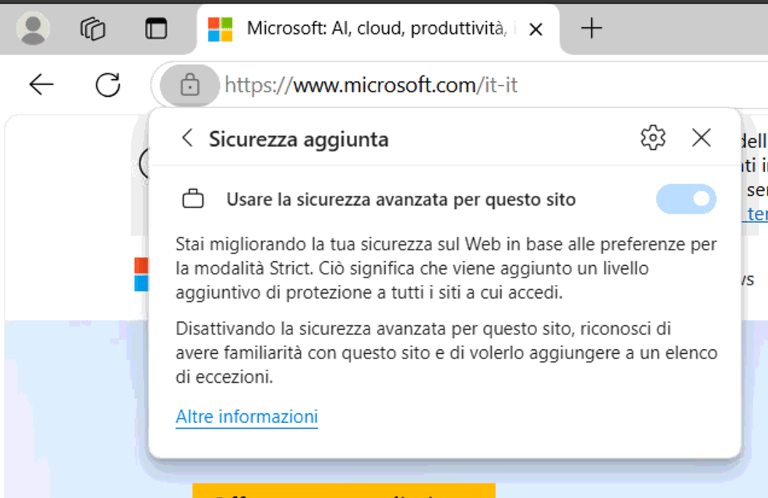Image resolution: width=768 pixels, height=498 pixels.
Task: Open security settings via the gear icon
Action: click(x=653, y=138)
